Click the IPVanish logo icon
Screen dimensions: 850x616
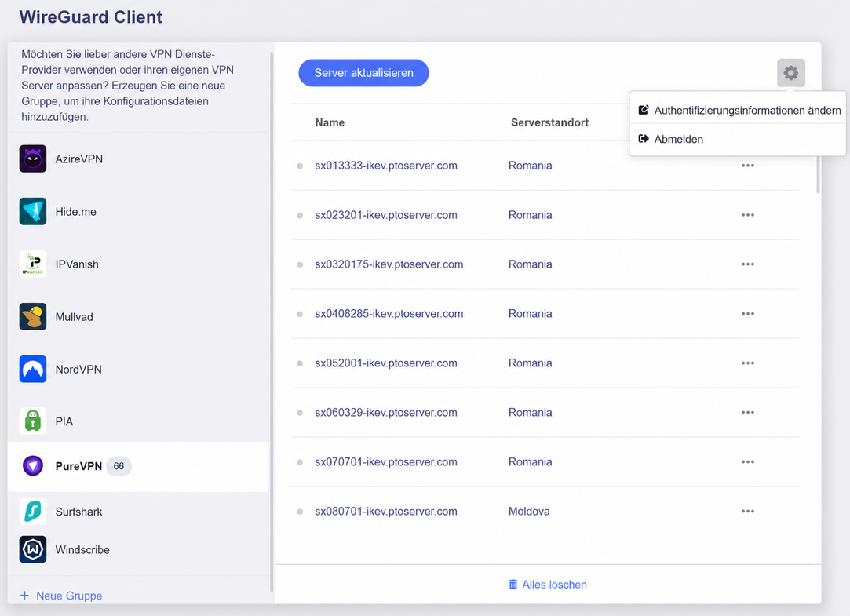[x=33, y=264]
